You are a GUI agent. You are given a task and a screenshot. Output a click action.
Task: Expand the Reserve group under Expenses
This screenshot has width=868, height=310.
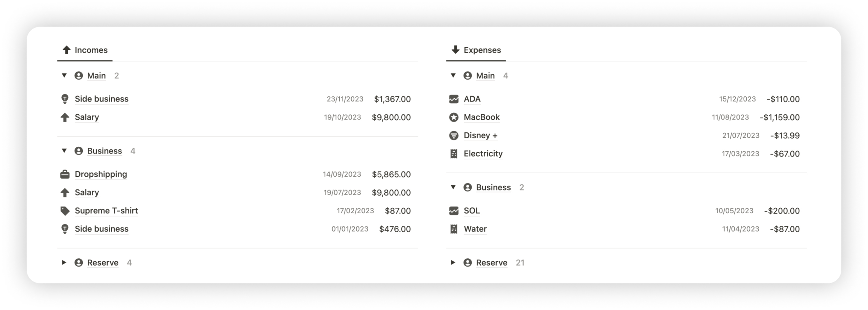453,262
